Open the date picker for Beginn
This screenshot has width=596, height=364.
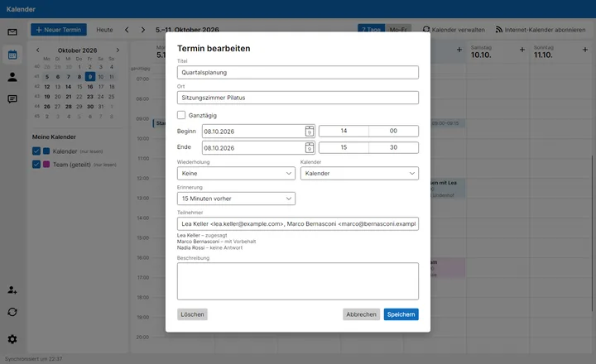click(310, 131)
